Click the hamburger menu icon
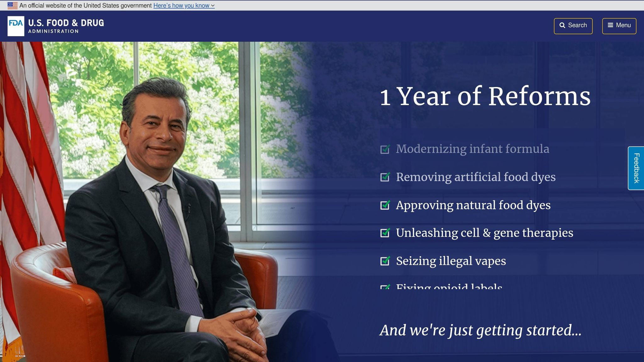 point(610,25)
